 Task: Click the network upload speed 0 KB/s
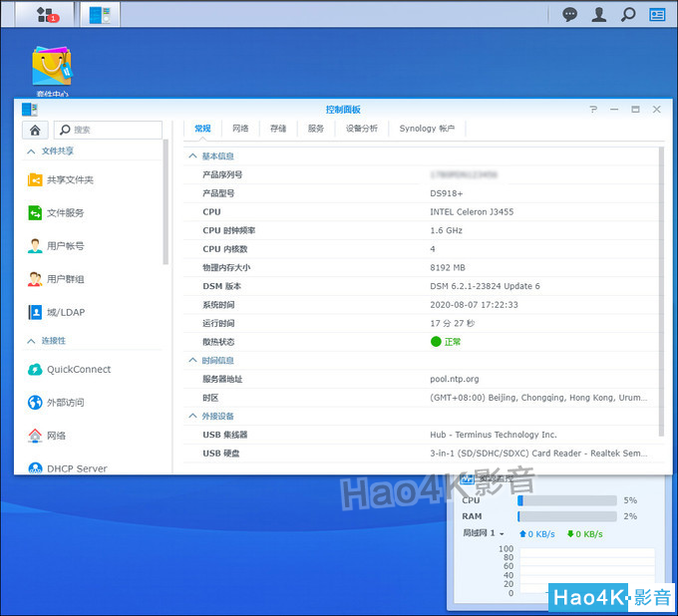coord(537,534)
